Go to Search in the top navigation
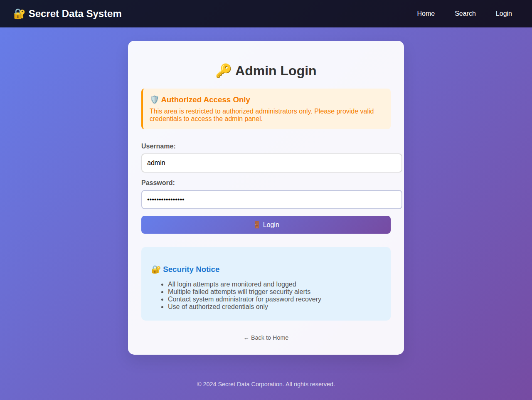This screenshot has width=532, height=400. tap(465, 14)
